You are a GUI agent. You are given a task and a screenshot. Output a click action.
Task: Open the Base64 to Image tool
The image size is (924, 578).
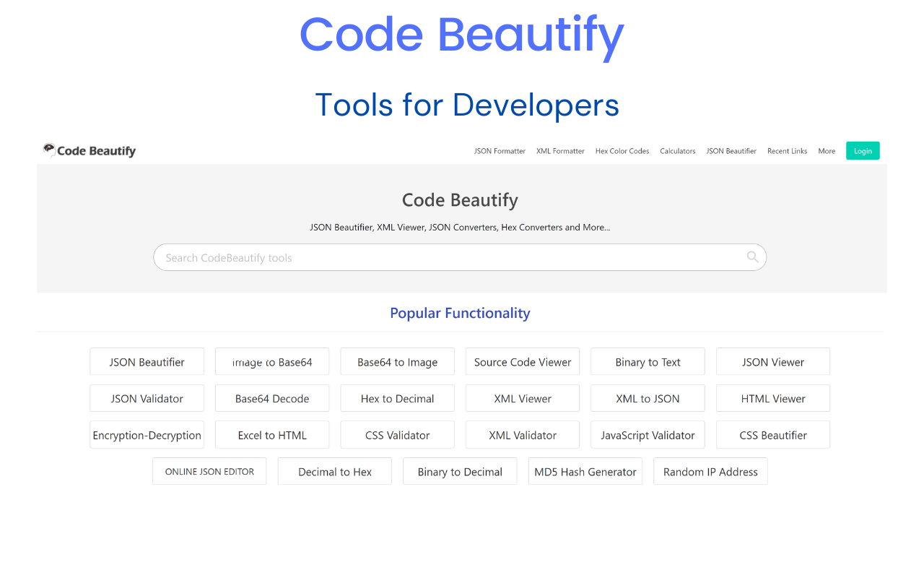click(x=397, y=361)
